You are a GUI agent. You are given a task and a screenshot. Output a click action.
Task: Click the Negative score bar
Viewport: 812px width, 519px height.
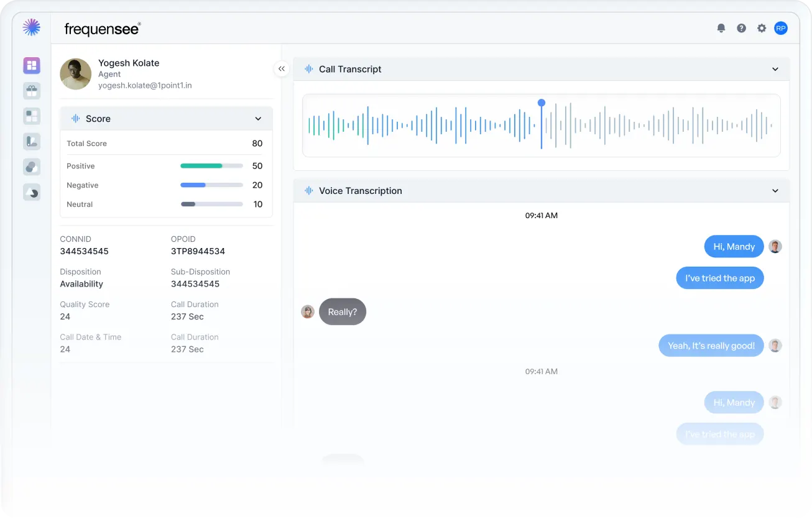tap(211, 185)
